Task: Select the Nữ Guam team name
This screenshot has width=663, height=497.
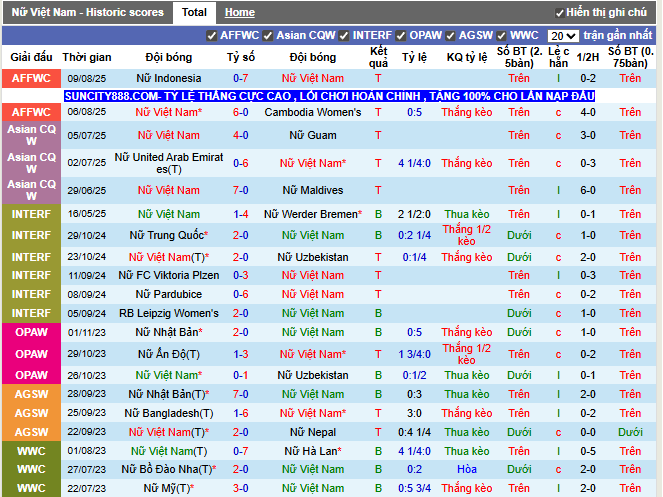Action: (313, 135)
